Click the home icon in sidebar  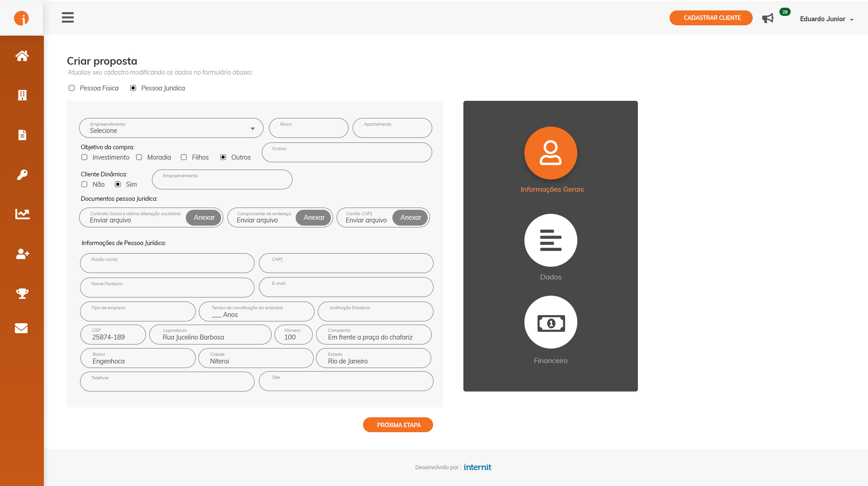(x=22, y=56)
